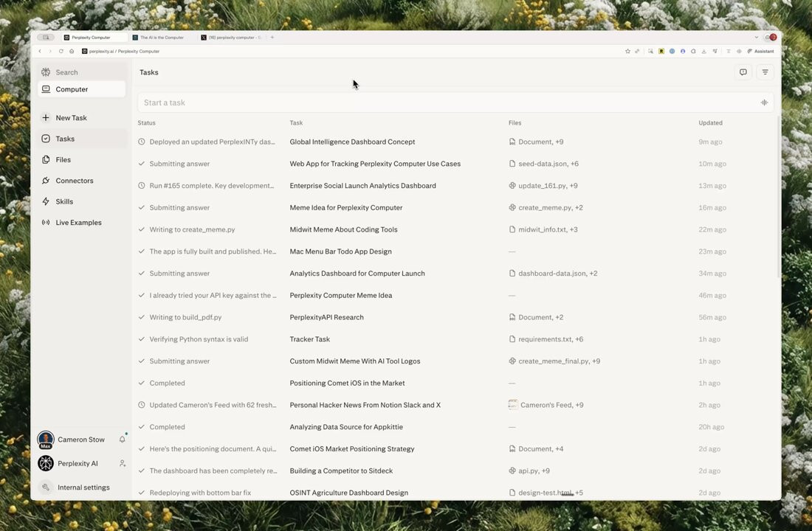Click the create_meme_final.py, +9 files entry
812x531 pixels.
[554, 361]
